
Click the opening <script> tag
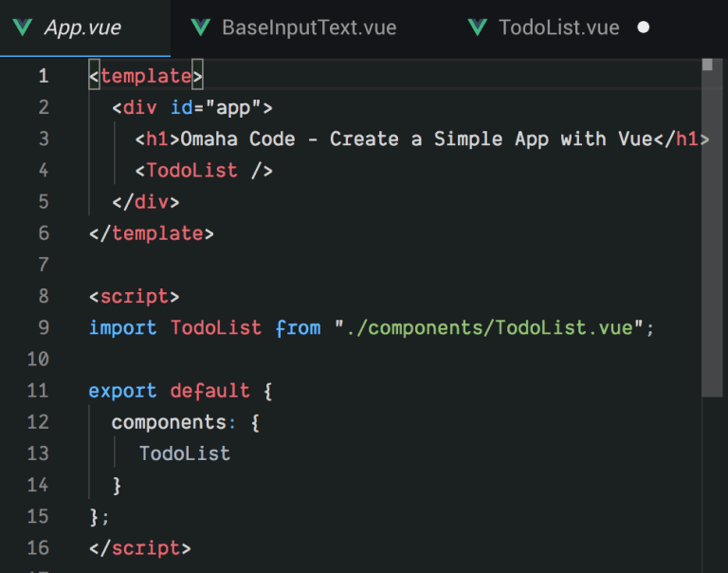(135, 297)
